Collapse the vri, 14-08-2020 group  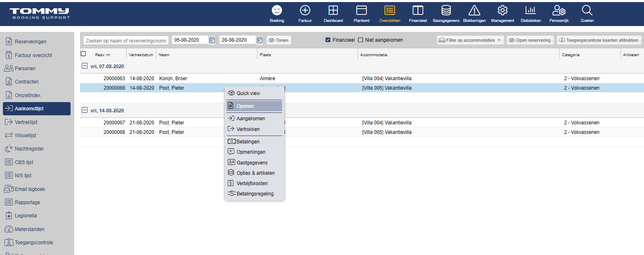85,110
